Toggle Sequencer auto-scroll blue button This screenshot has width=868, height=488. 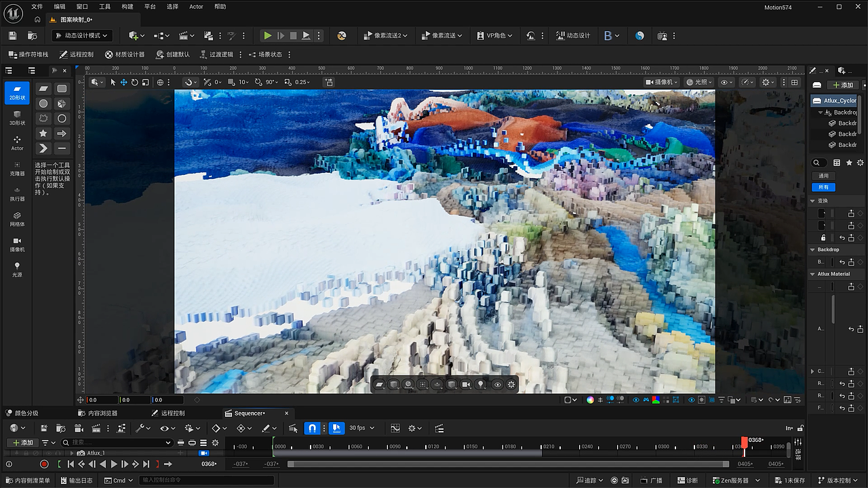pos(336,428)
